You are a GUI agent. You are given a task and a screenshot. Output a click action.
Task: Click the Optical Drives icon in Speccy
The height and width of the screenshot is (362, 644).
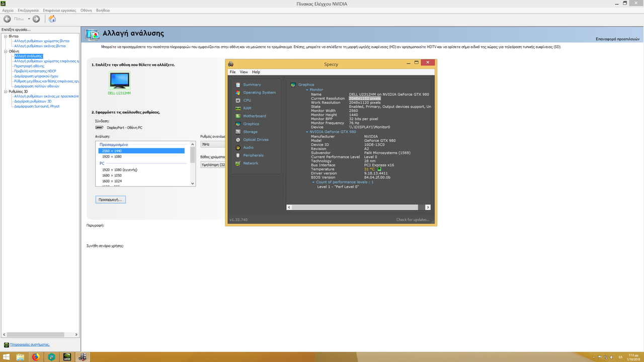coord(237,140)
